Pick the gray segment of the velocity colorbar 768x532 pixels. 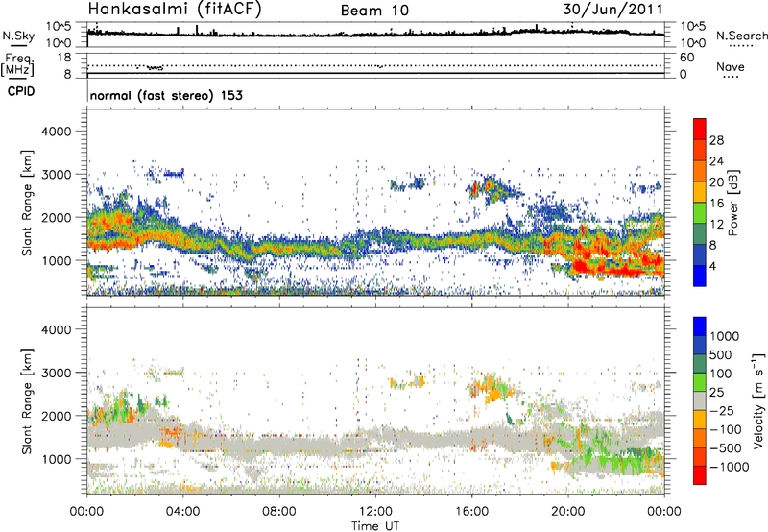coord(700,400)
